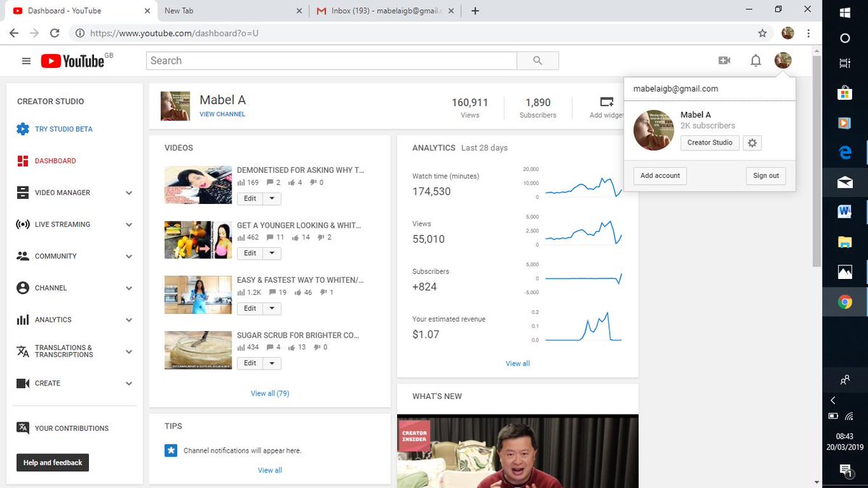The image size is (868, 488).
Task: Click the Add widget icon
Action: 607,102
